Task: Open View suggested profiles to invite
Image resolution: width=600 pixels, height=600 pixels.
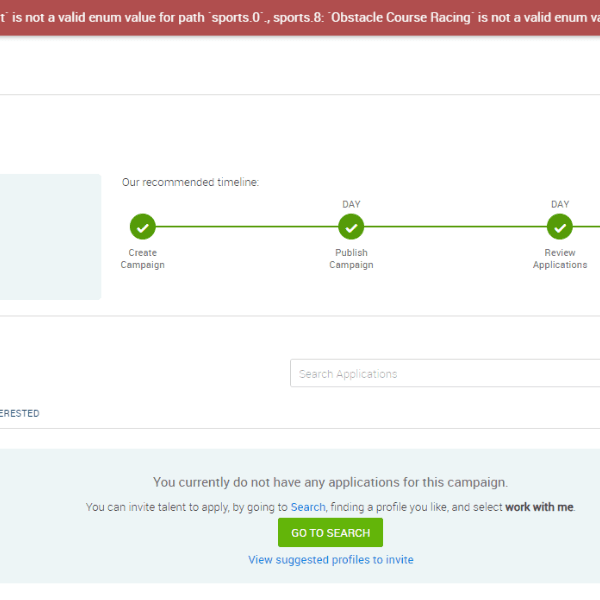Action: (x=330, y=560)
